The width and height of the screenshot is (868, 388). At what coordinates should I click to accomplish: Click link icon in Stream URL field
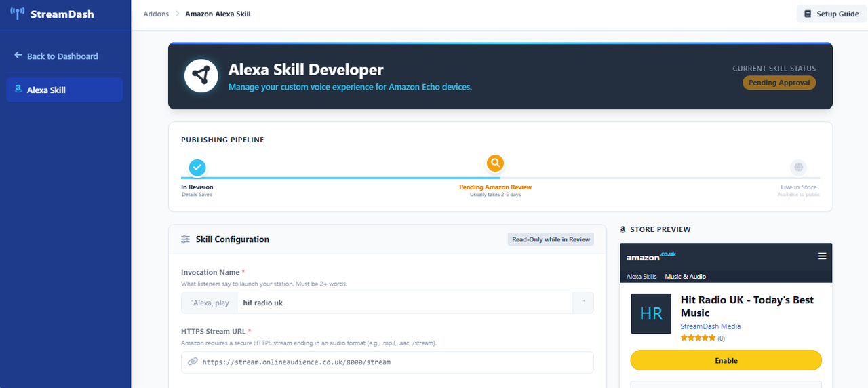(193, 362)
